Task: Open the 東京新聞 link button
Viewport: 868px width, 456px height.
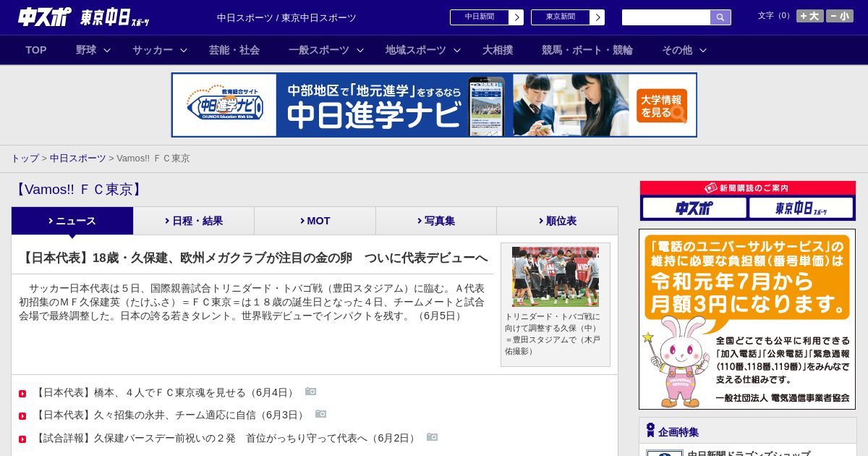Action: (561, 17)
